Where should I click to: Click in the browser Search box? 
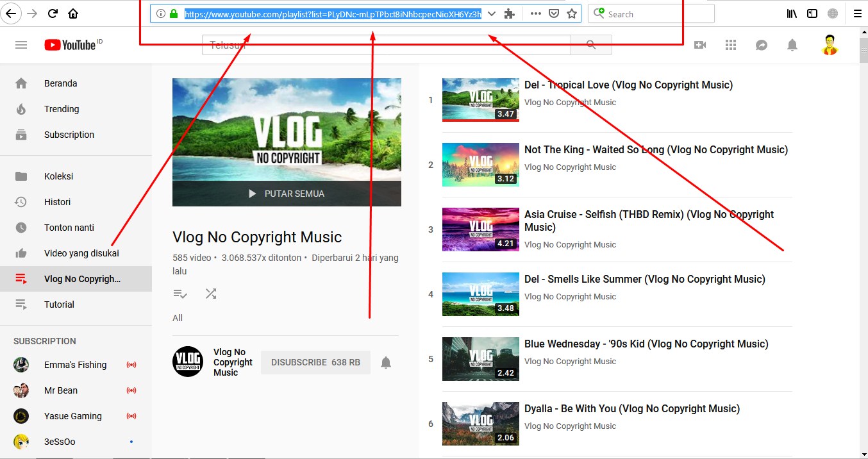pos(651,13)
